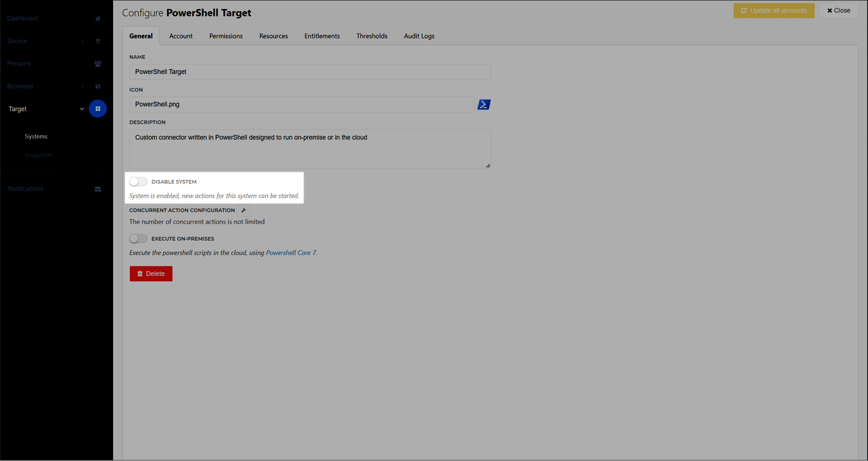Toggle the Disable System switch
Viewport: 868px width, 461px height.
(x=138, y=181)
